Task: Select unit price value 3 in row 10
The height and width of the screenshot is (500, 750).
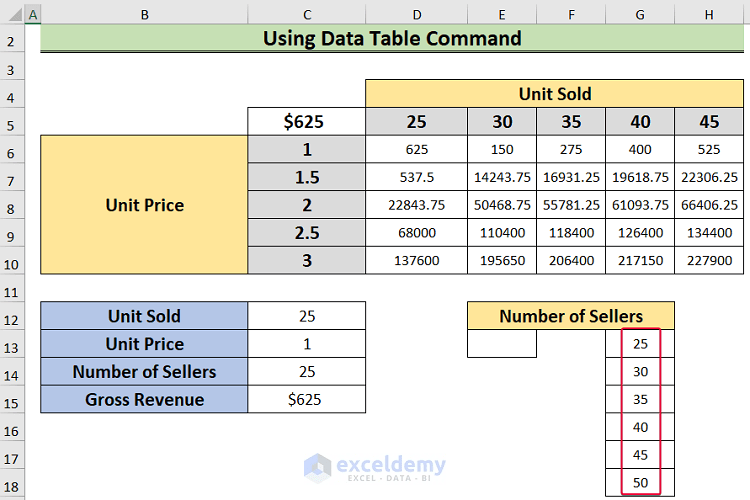Action: pyautogui.click(x=307, y=260)
